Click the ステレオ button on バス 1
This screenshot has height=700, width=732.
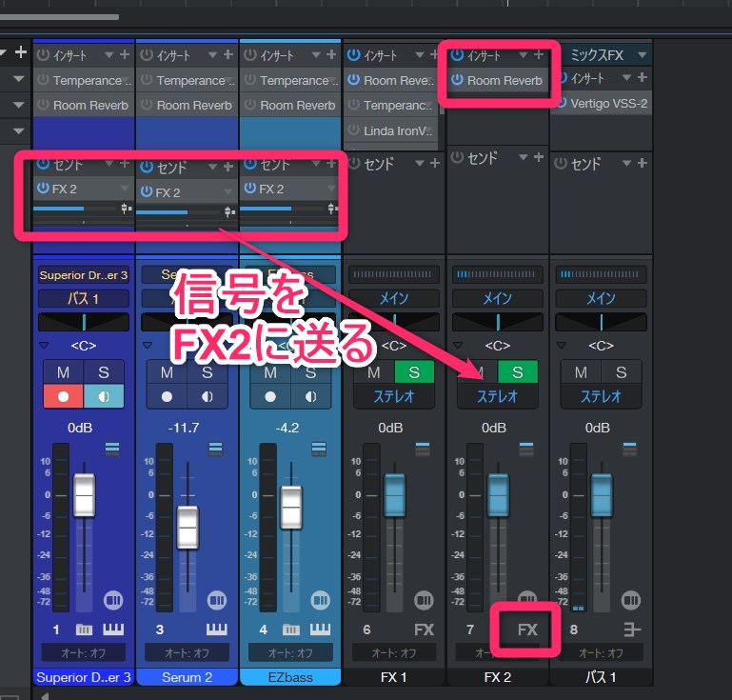(x=602, y=396)
